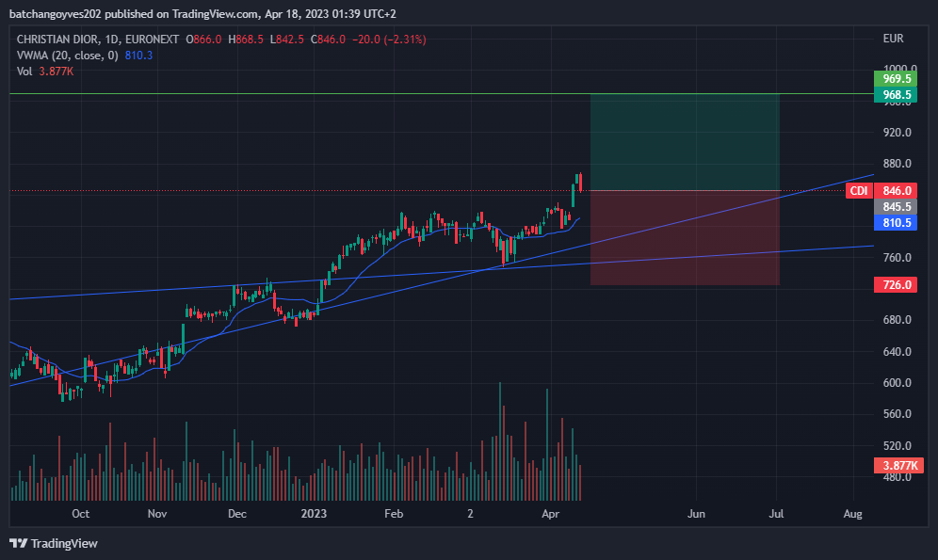
Task: Select the VWMA (20, close, 0) indicator label
Action: click(68, 56)
